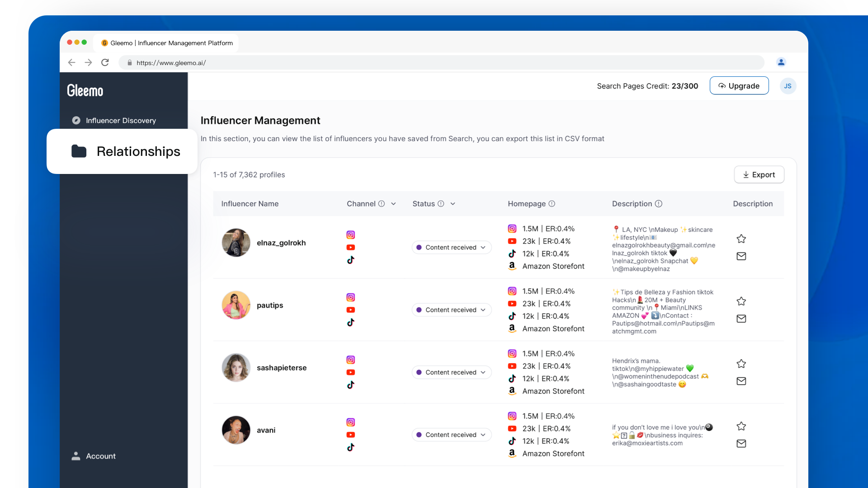Star the elnaz_golrokh influencer

(741, 239)
